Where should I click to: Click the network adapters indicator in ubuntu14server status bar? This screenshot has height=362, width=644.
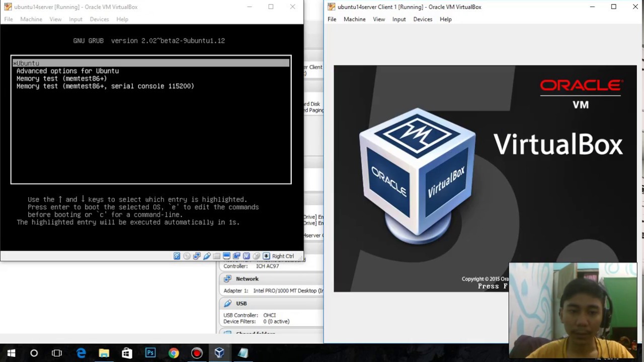(x=197, y=256)
